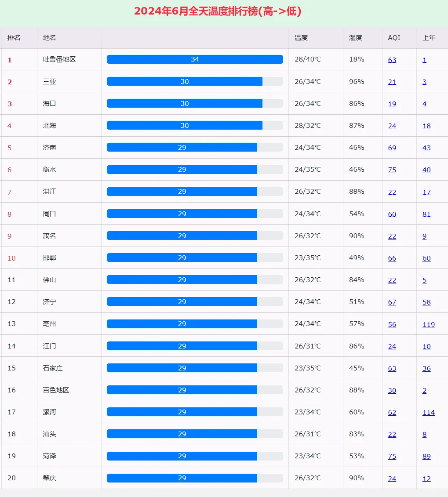
Task: Click last-year rank 10 for 江门
Action: [x=426, y=346]
